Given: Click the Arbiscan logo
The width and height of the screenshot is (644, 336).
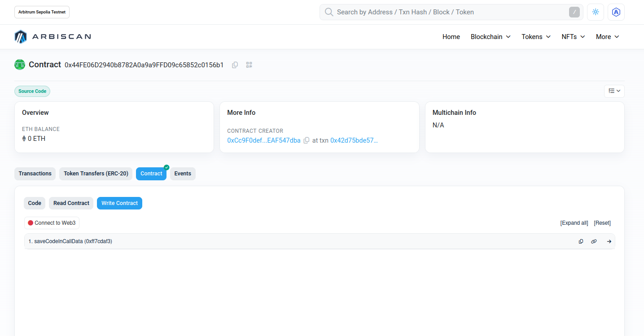Looking at the screenshot, I should pyautogui.click(x=53, y=37).
